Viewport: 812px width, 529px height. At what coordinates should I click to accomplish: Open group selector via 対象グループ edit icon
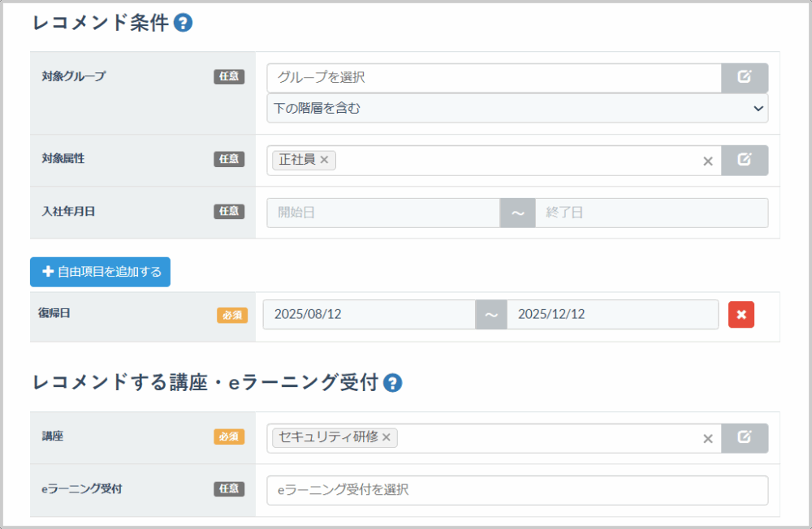pos(745,78)
